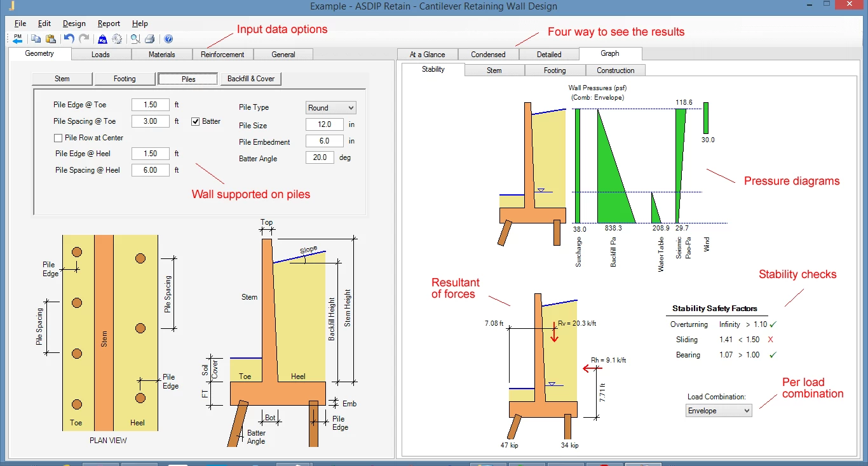Switch to the Materials tab
This screenshot has height=466, width=868.
(x=161, y=55)
